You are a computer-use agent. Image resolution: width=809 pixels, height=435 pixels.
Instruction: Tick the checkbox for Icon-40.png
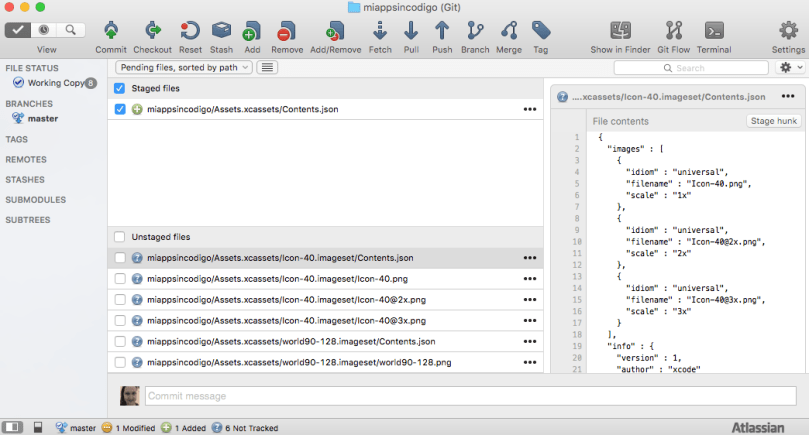pos(120,279)
